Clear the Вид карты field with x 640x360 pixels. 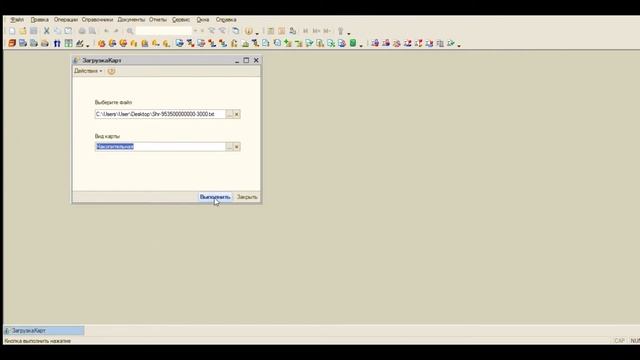point(237,147)
